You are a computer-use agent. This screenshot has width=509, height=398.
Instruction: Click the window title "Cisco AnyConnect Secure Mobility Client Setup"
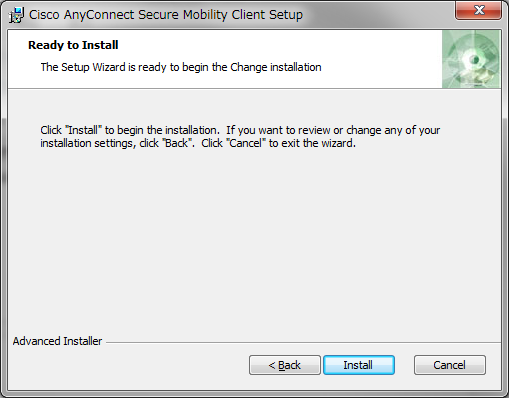pyautogui.click(x=166, y=15)
